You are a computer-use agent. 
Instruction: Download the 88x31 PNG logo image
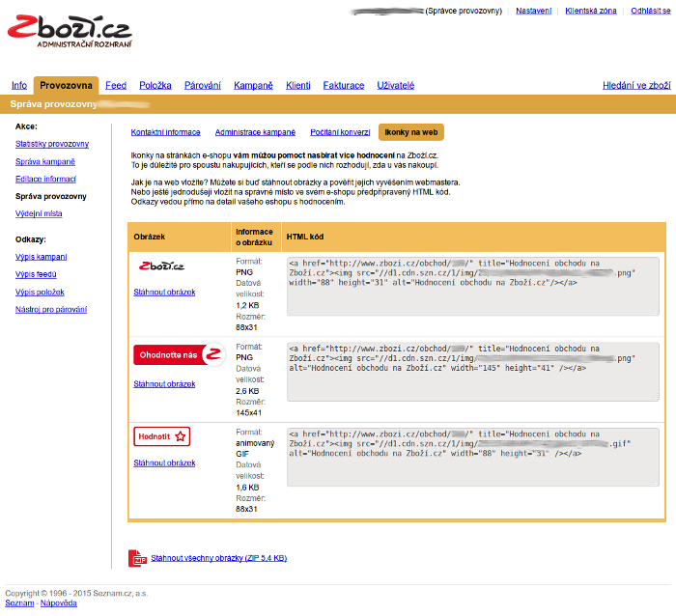164,293
